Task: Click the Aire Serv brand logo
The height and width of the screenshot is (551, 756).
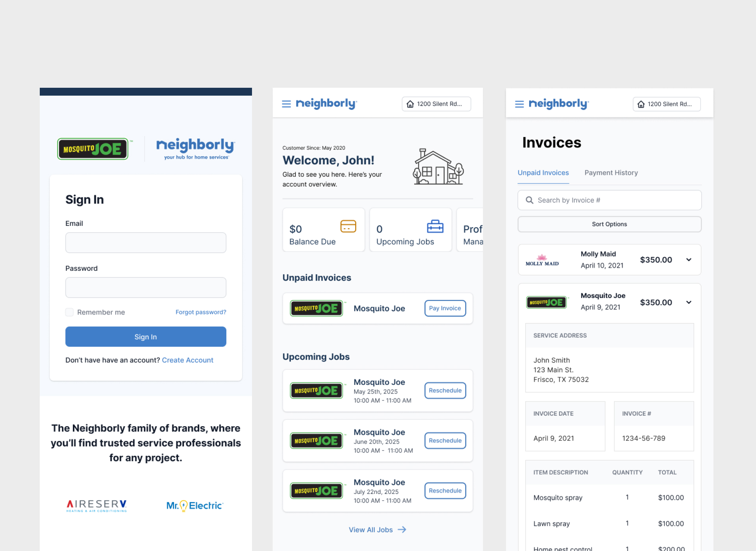Action: click(96, 505)
